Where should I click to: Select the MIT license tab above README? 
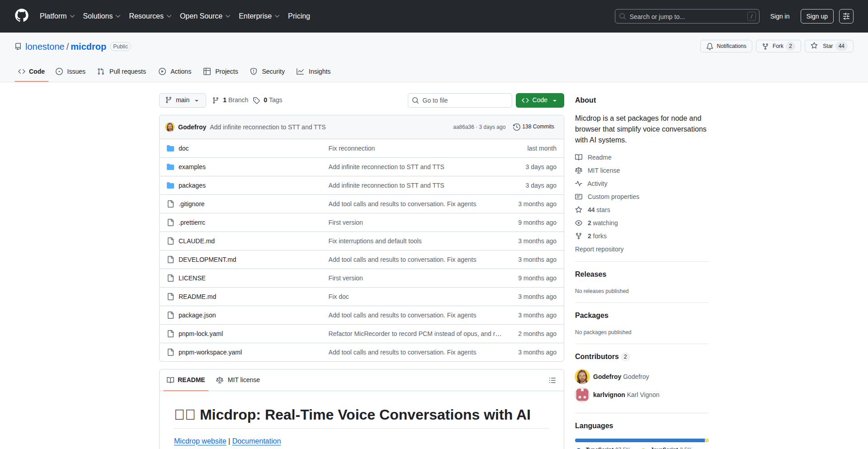[x=238, y=380]
